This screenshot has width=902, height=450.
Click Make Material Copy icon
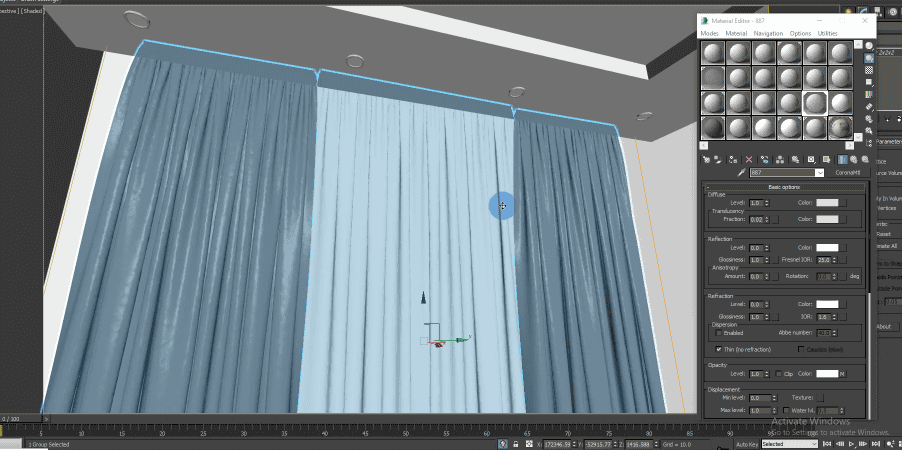tap(765, 159)
